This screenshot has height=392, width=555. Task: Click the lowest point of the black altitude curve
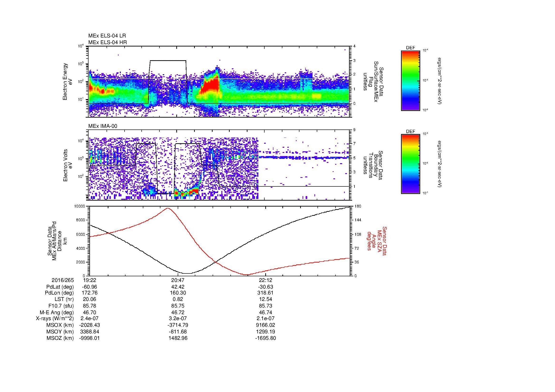[x=188, y=273]
